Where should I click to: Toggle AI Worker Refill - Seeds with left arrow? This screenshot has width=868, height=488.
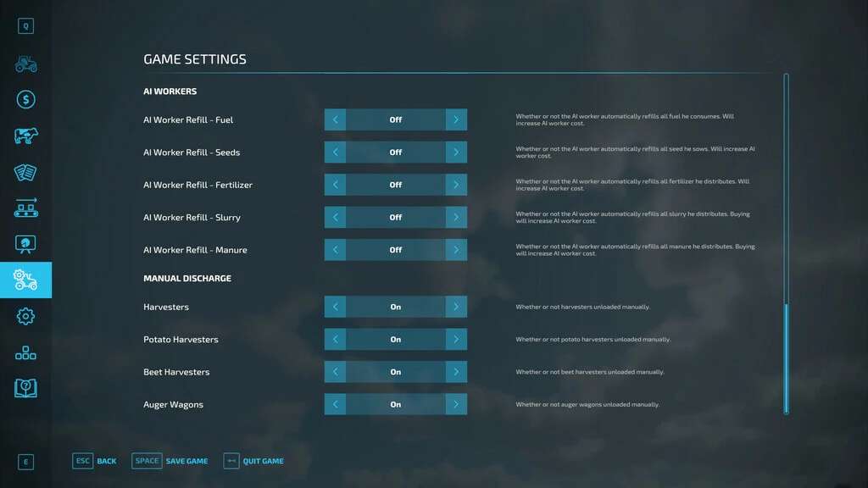[x=335, y=152]
